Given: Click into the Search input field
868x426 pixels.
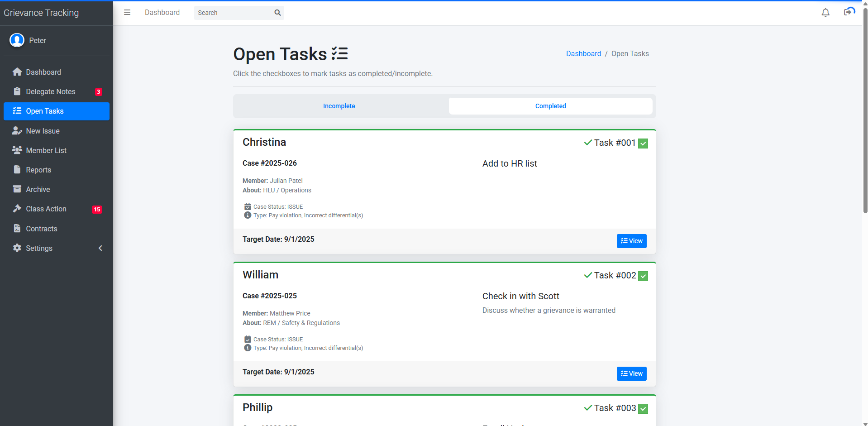Looking at the screenshot, I should [233, 13].
